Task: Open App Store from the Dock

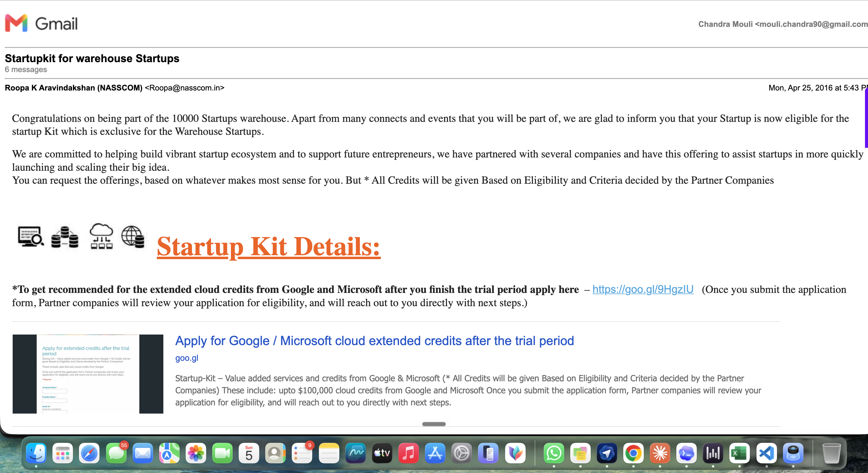Action: point(435,453)
